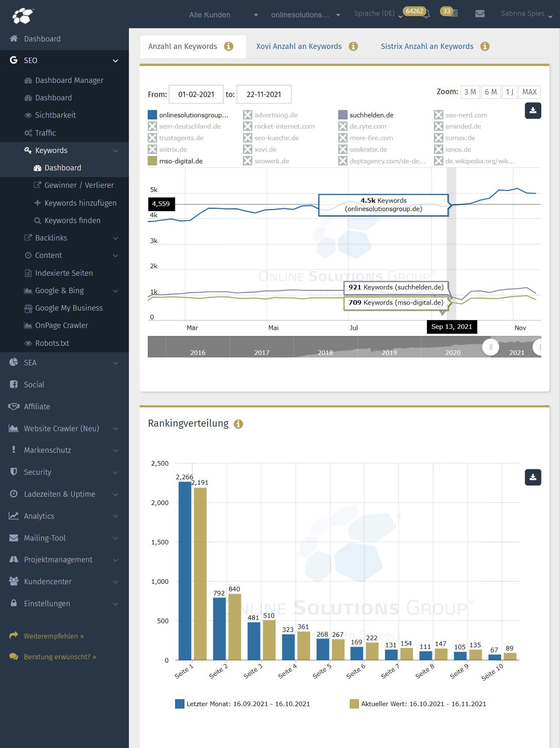Click the handshake icon beside Affiliate
Screen dimensions: 560x748
(14, 406)
